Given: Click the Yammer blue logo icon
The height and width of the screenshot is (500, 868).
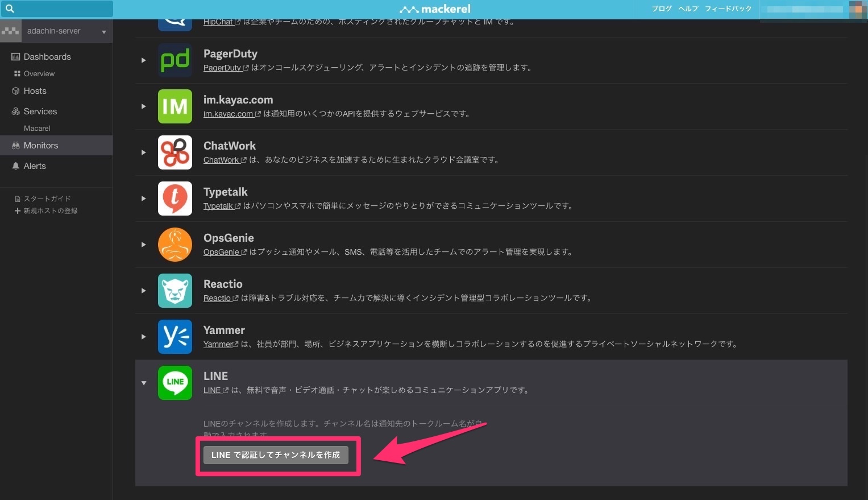Looking at the screenshot, I should pos(175,337).
